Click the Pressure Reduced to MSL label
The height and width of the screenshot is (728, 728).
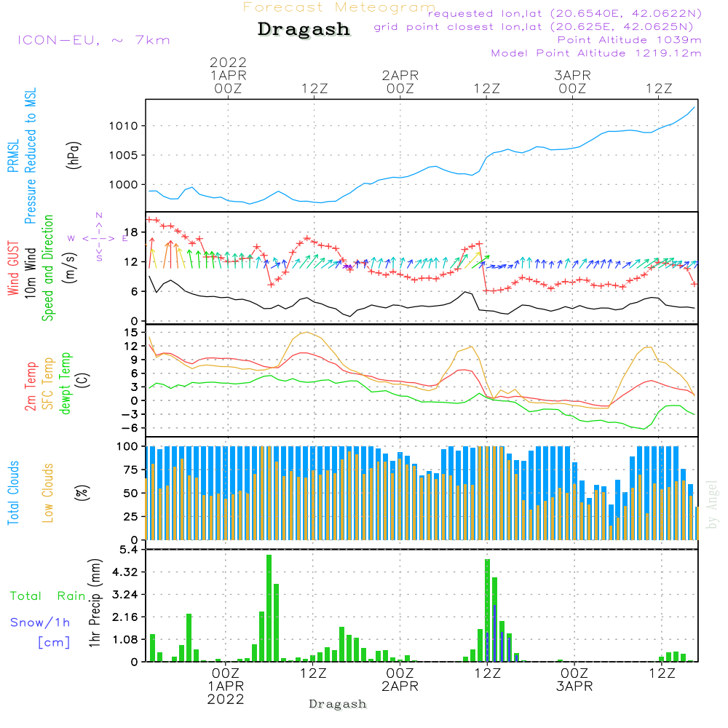point(31,156)
